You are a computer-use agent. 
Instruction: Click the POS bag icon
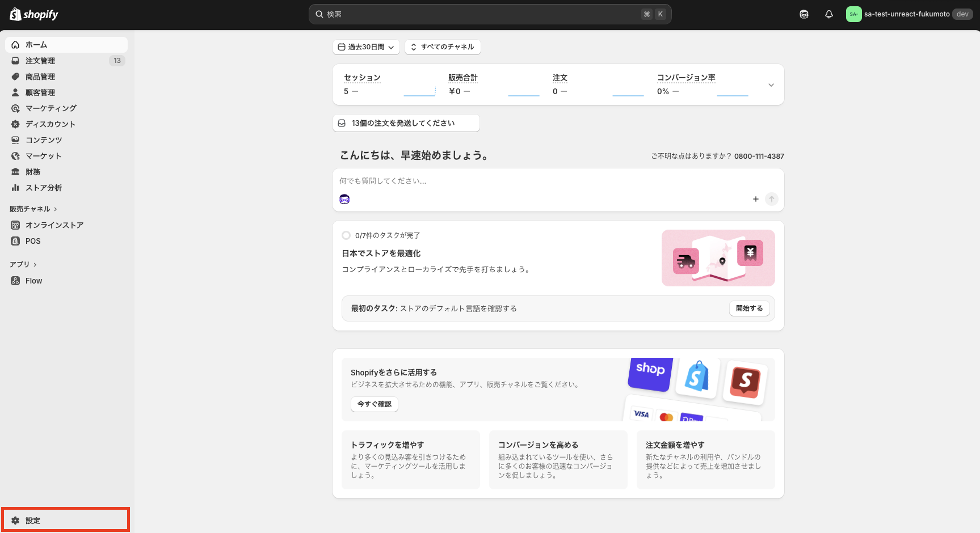(x=15, y=241)
